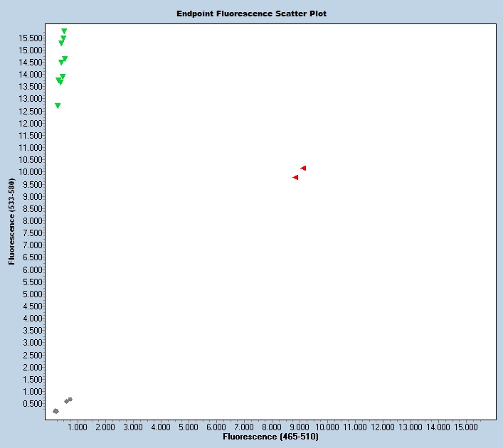The image size is (503, 448).
Task: Click the 9.000 label on the x-axis
Action: point(299,427)
